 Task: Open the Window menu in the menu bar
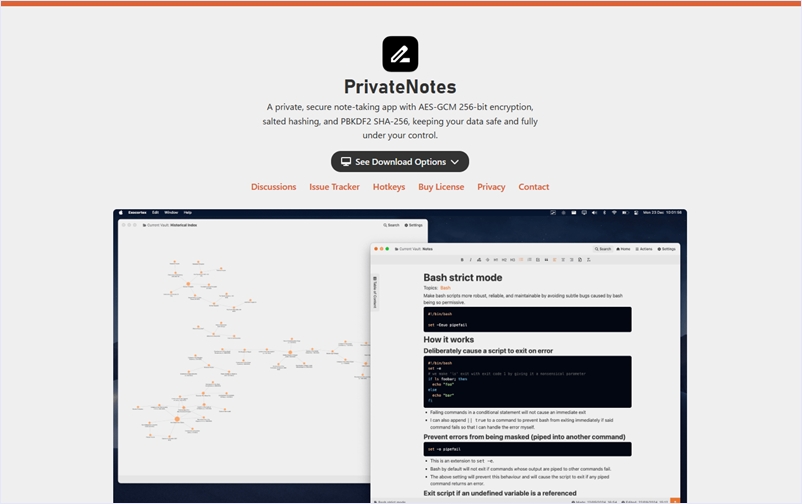coord(171,212)
